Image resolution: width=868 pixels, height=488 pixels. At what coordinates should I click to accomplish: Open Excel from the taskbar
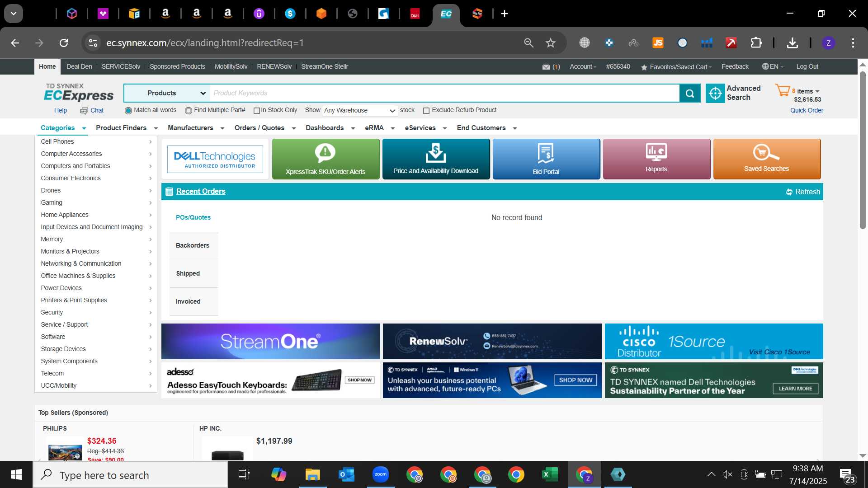pyautogui.click(x=550, y=474)
